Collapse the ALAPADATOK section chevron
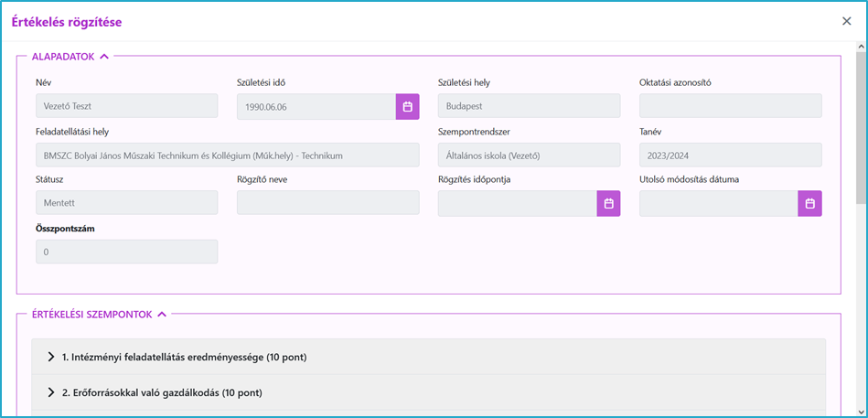 click(x=103, y=56)
